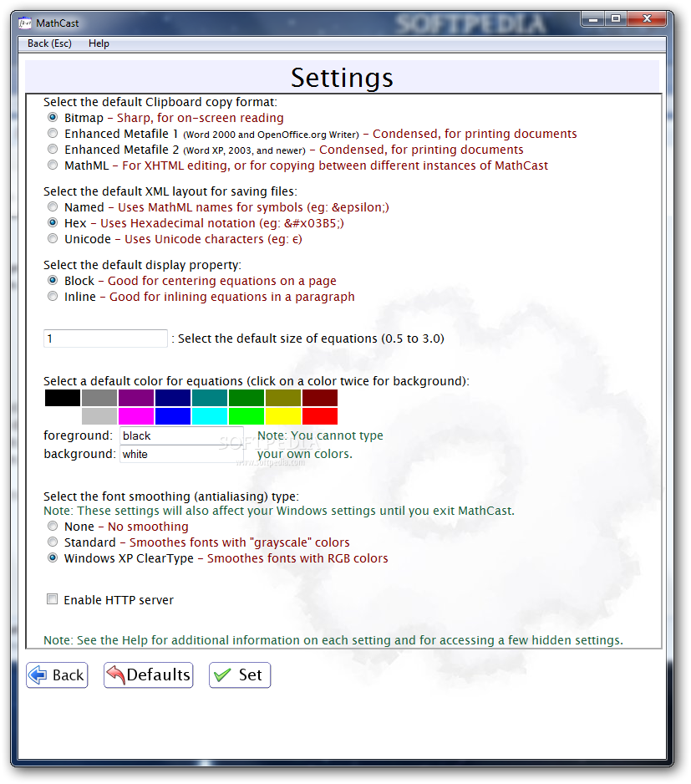Click the 'Select the default Clipboard copy format:' label
This screenshot has width=691, height=784.
[160, 102]
